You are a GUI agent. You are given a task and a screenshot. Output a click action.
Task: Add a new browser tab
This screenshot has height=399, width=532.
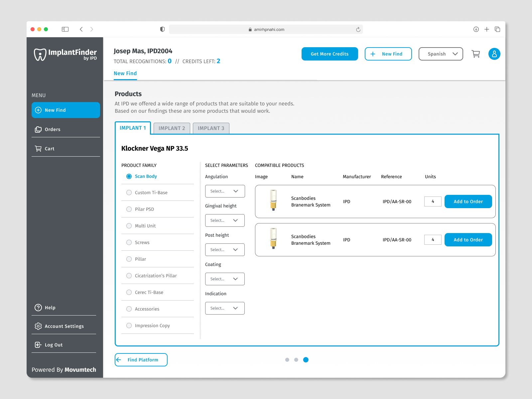point(487,29)
